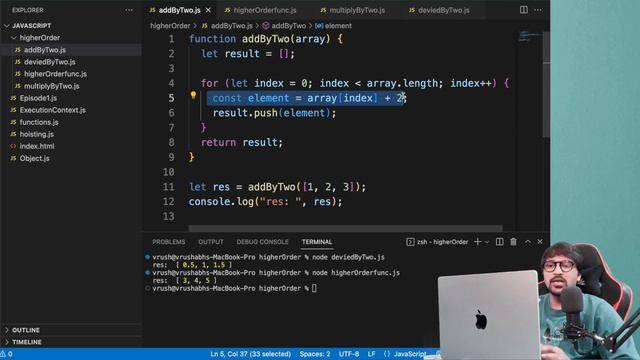The image size is (640, 360).
Task: Kill terminal with trash icon
Action: [513, 242]
